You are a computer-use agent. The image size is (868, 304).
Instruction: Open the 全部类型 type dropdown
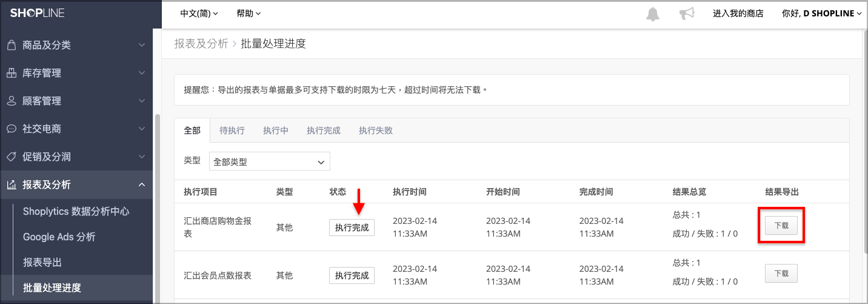click(270, 161)
